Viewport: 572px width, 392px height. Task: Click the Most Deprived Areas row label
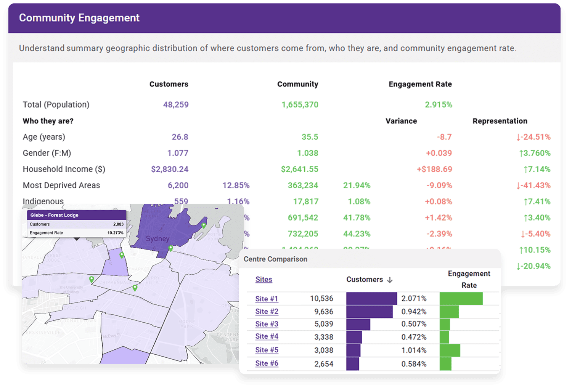tap(61, 186)
